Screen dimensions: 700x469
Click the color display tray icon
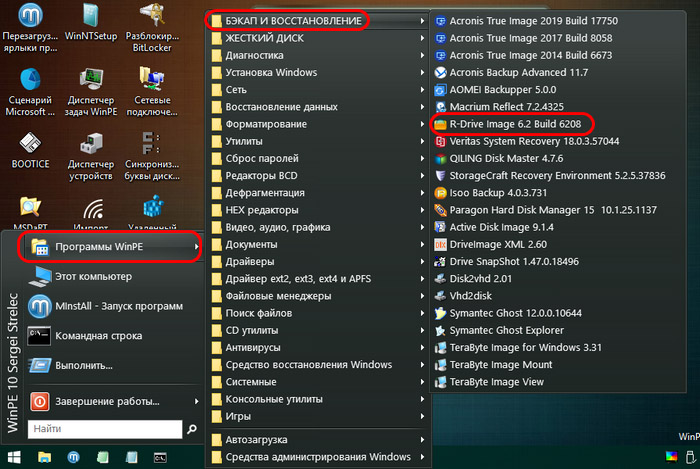click(671, 457)
